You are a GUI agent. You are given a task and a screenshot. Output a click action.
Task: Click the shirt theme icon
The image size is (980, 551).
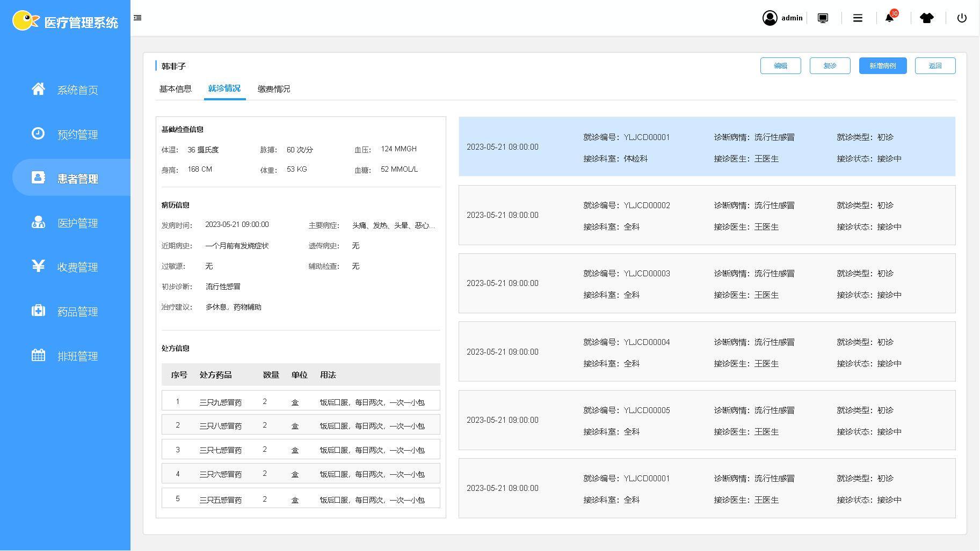[926, 18]
